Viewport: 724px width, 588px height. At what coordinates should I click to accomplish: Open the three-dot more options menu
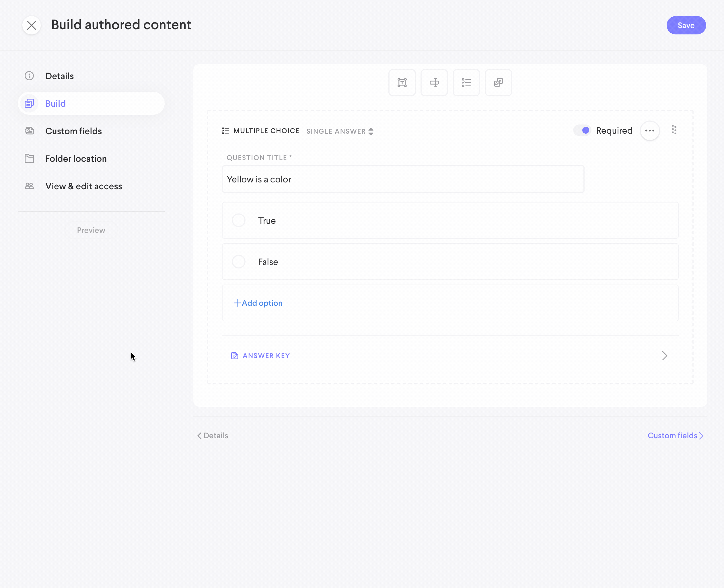649,131
